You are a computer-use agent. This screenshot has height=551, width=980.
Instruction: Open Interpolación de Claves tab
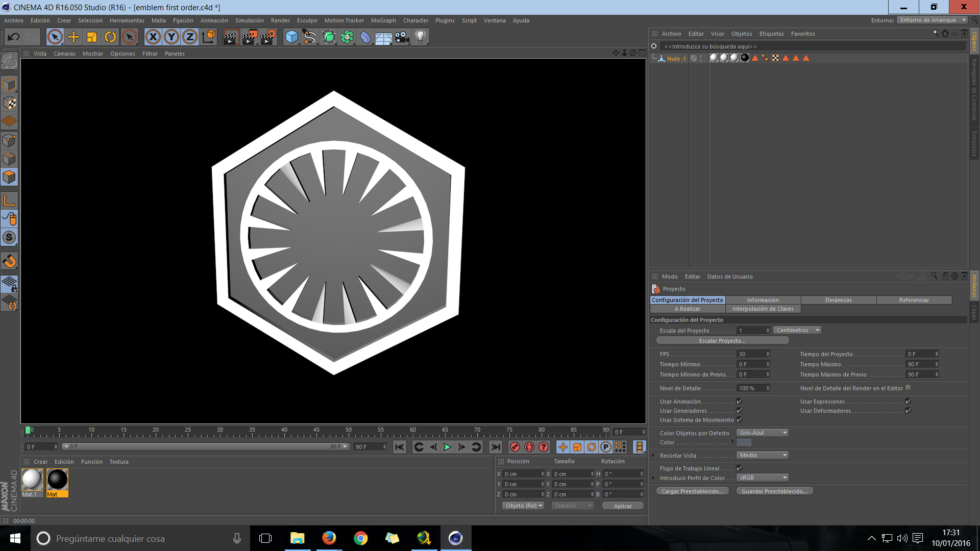pos(763,309)
